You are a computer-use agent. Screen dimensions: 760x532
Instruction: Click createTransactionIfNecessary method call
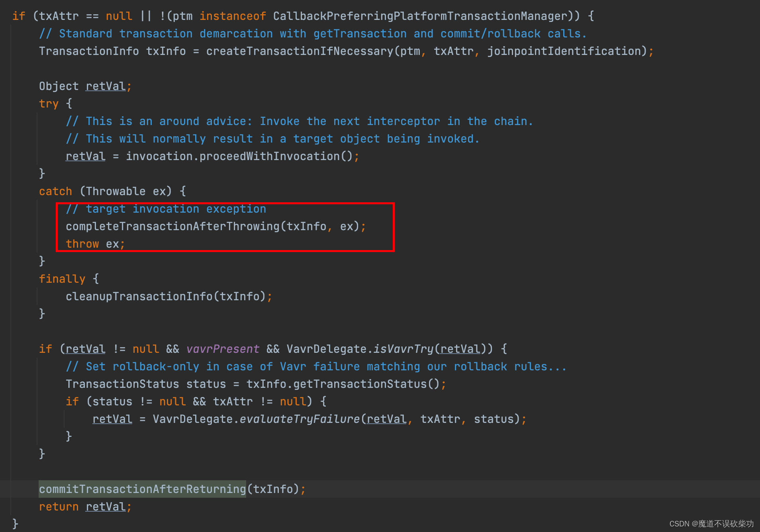[300, 51]
